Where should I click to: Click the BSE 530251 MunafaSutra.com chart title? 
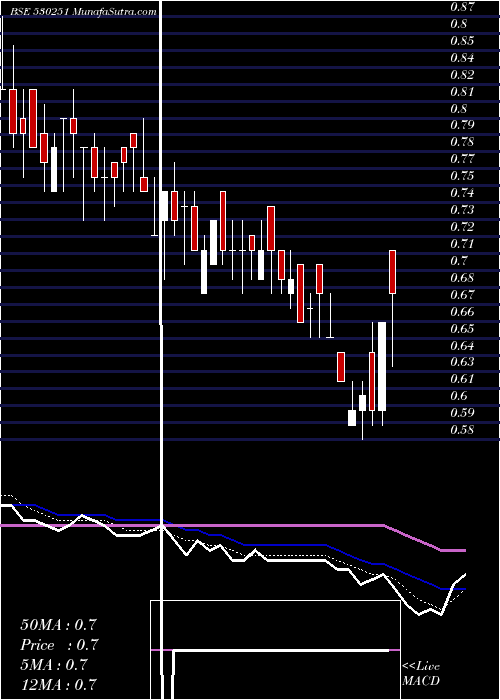click(83, 12)
